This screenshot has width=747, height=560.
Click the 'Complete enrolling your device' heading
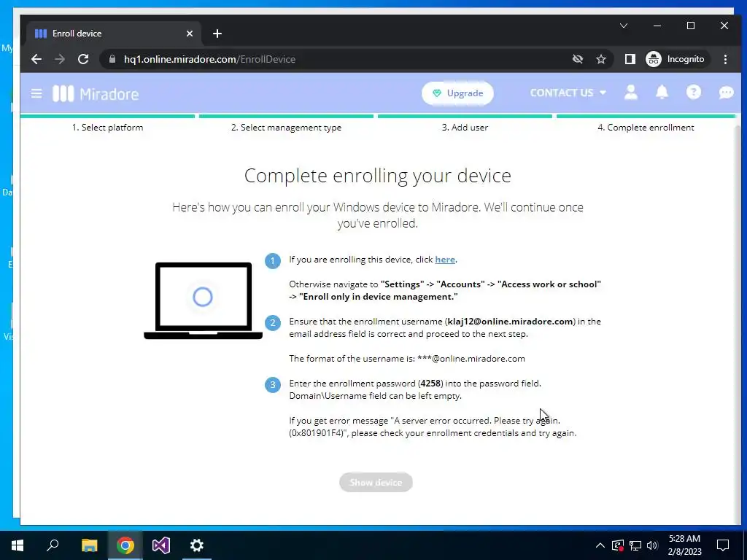pos(378,176)
